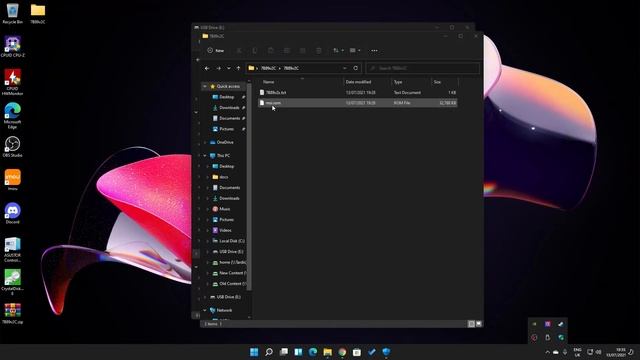
Task: Open the Old Content network drive
Action: (232, 284)
